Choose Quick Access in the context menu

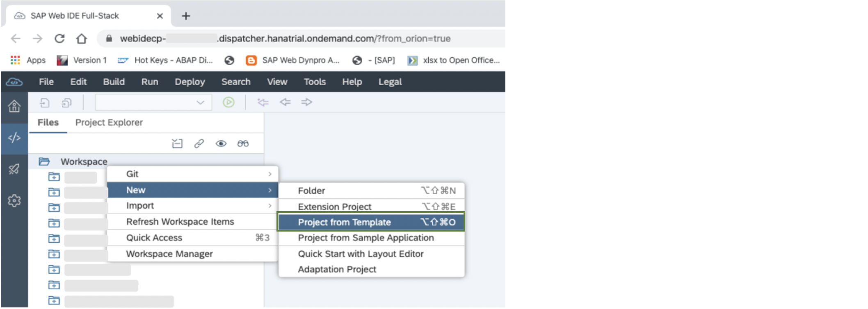[193, 238]
